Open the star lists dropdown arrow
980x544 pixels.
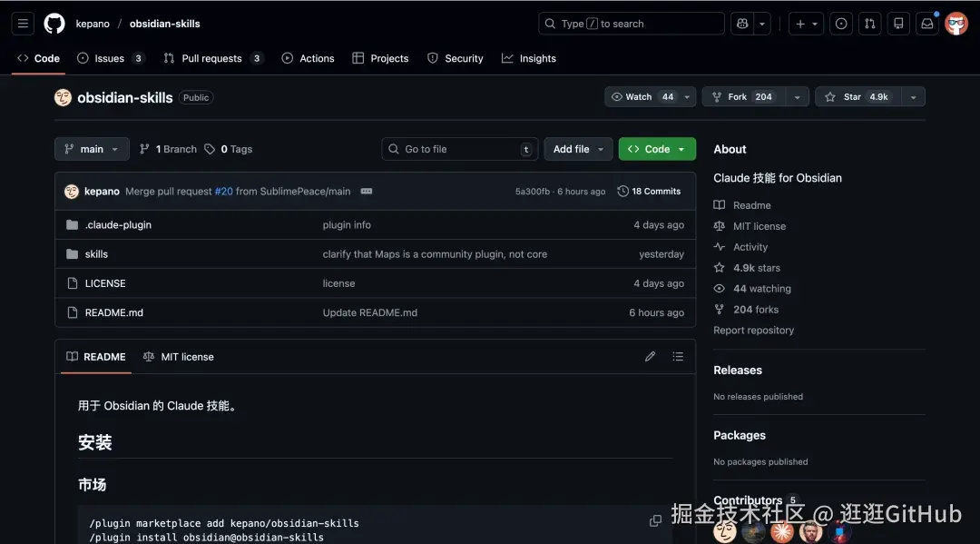click(x=913, y=97)
